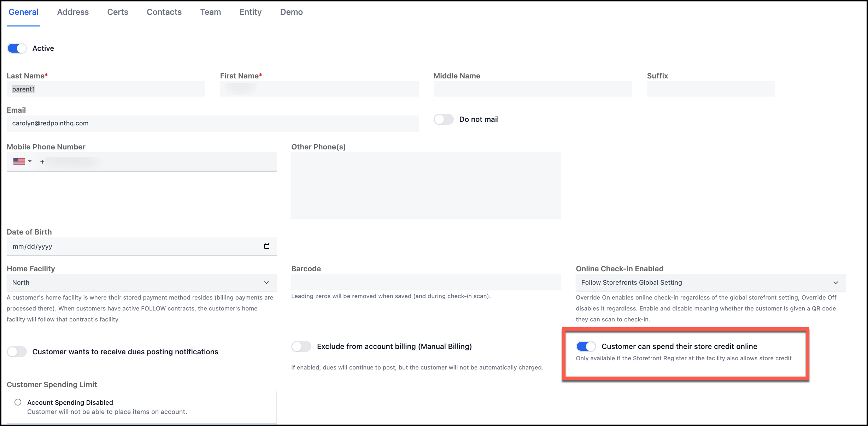The width and height of the screenshot is (868, 426).
Task: Click the US flag country selector
Action: pos(19,161)
